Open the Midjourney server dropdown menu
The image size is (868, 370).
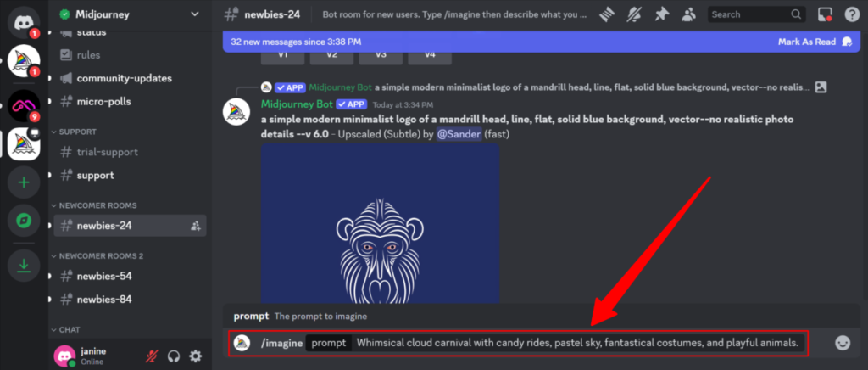click(196, 14)
